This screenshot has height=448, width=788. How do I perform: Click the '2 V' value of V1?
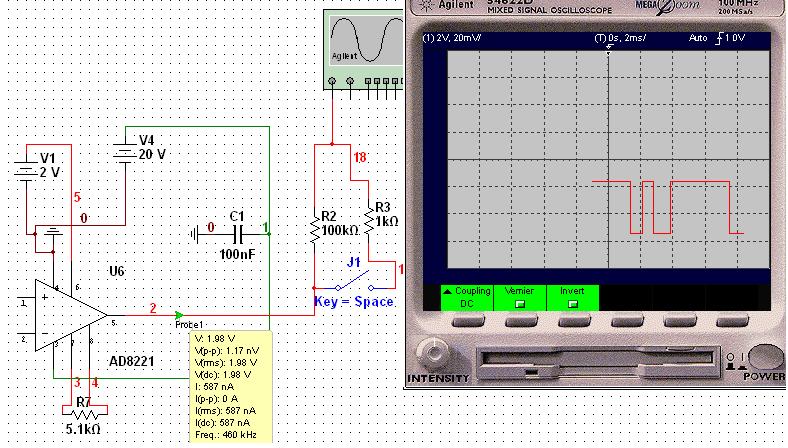point(49,172)
